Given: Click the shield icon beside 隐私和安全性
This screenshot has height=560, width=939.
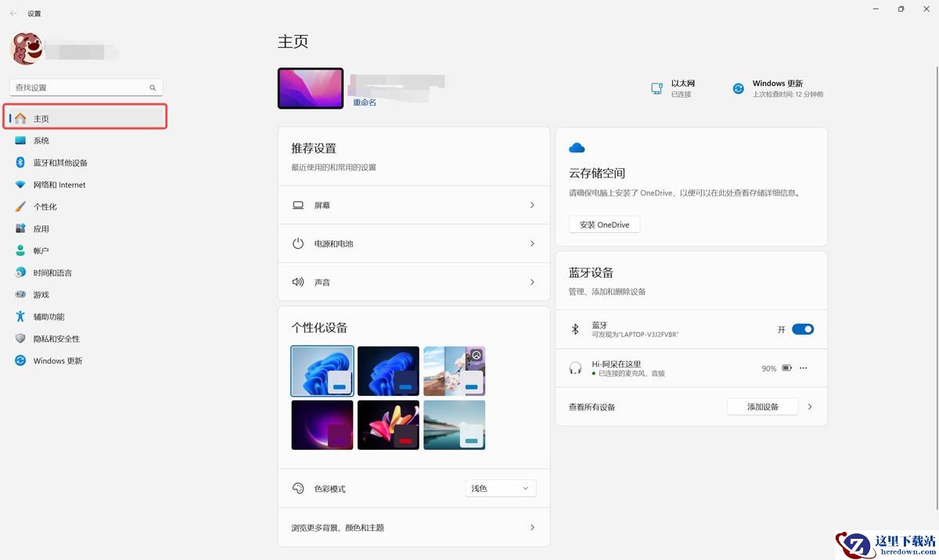Looking at the screenshot, I should point(20,339).
